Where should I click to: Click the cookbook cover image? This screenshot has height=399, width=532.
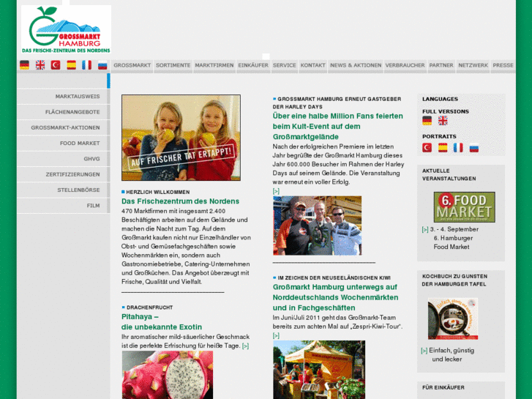click(453, 318)
